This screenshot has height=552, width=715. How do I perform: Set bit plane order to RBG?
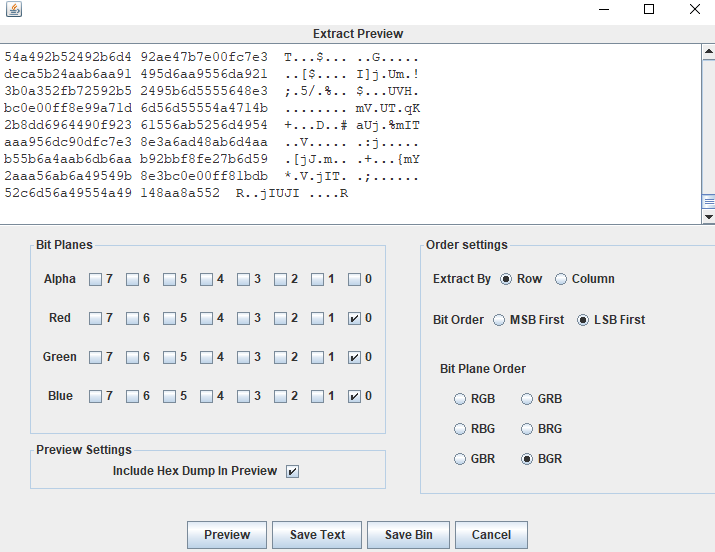[460, 429]
